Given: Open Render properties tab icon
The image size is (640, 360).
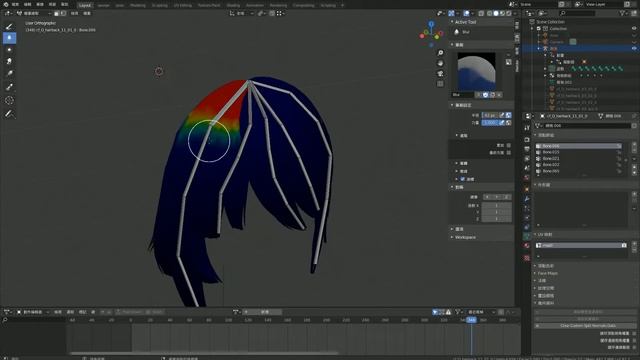Looking at the screenshot, I should pos(527,140).
